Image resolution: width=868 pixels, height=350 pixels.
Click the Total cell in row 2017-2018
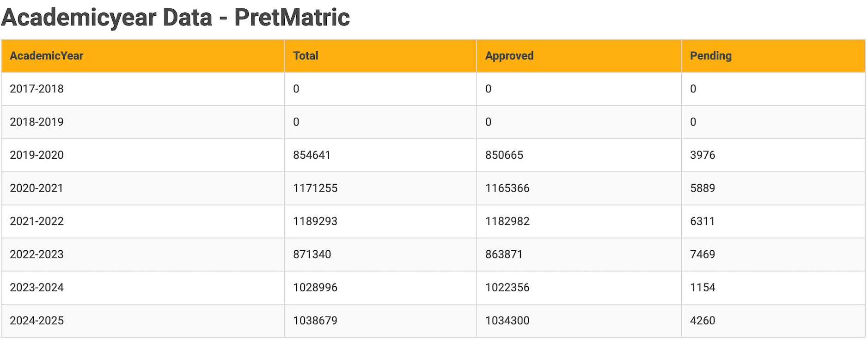380,89
